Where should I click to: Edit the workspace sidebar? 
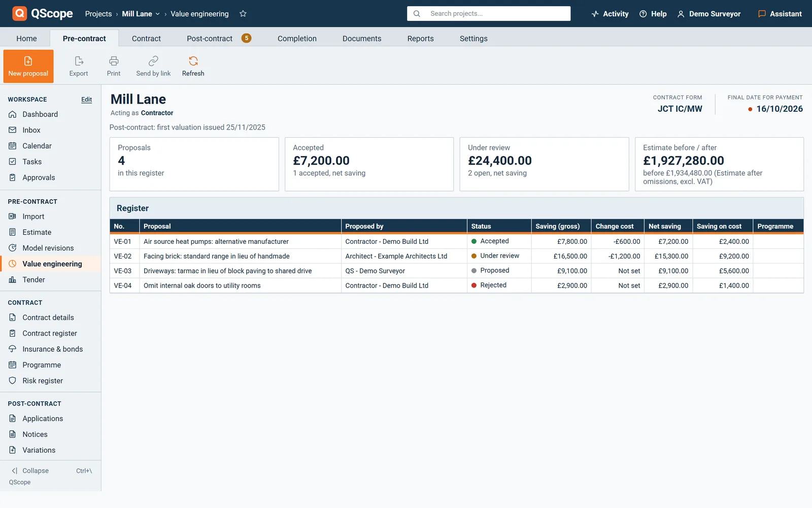pyautogui.click(x=86, y=100)
